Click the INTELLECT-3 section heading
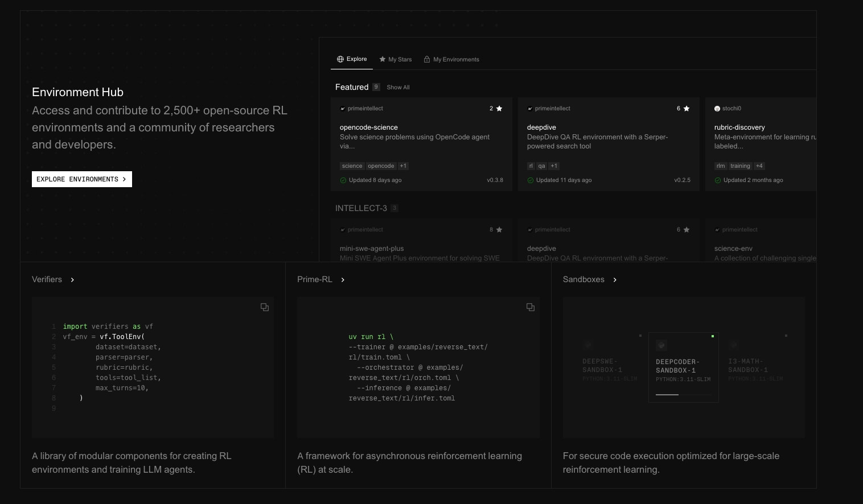This screenshot has height=504, width=863. [361, 208]
